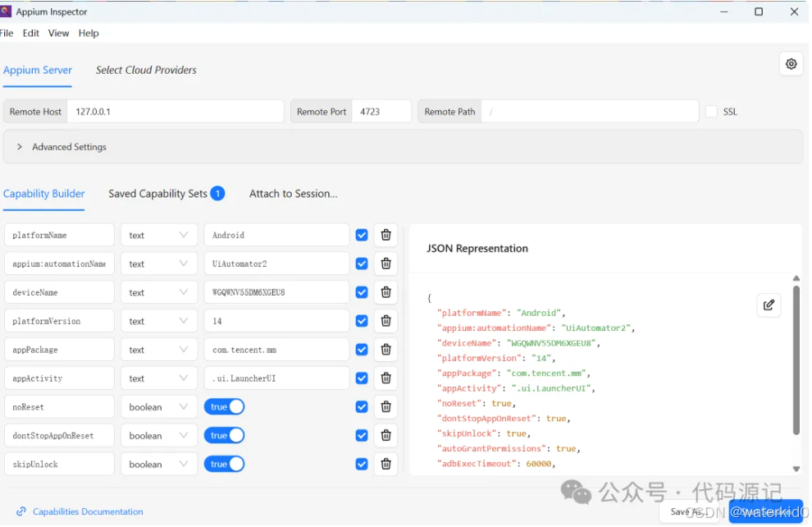The height and width of the screenshot is (527, 812).
Task: Toggle the dontStopAppOnReset true switch
Action: [x=225, y=437]
